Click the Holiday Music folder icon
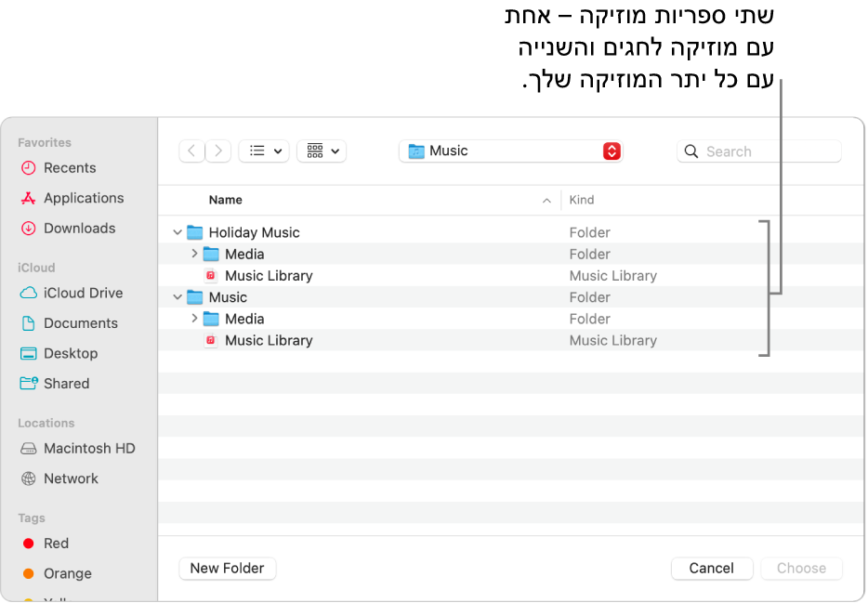Viewport: 868px width, 603px height. 195,232
